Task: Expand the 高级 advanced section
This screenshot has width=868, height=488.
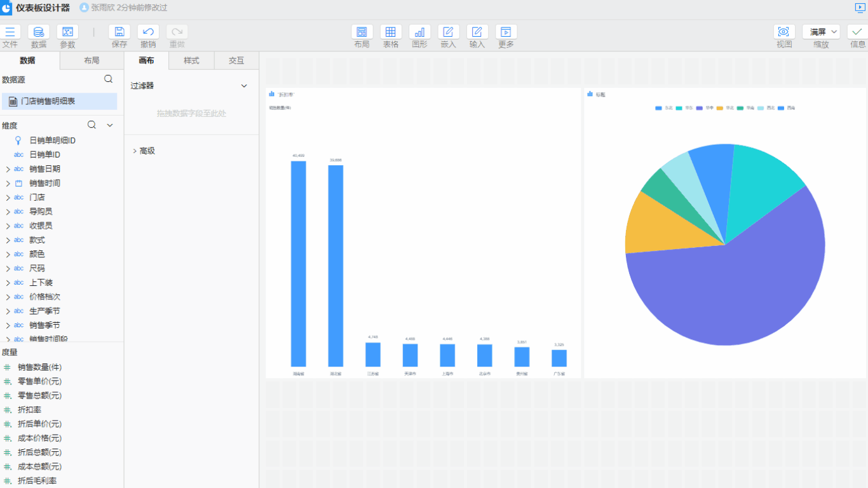Action: pyautogui.click(x=134, y=151)
